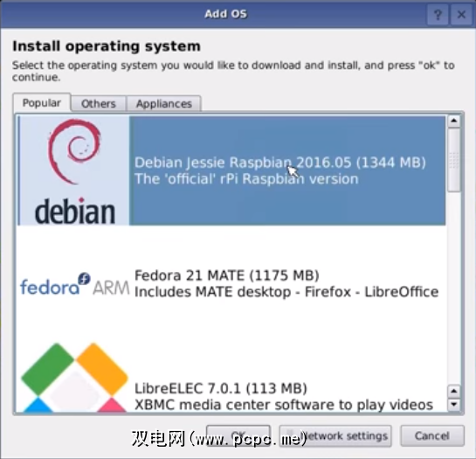Close the Add OS dialog
Image resolution: width=476 pixels, height=459 pixels.
pos(461,14)
